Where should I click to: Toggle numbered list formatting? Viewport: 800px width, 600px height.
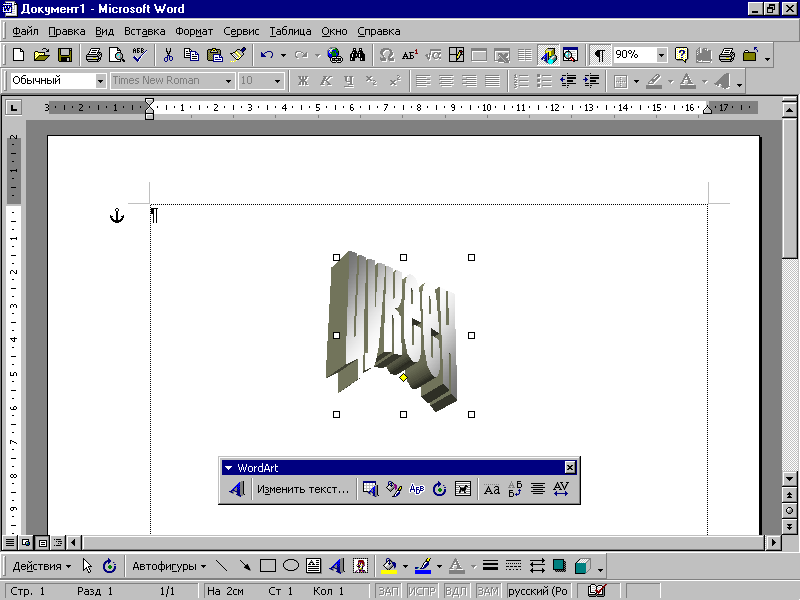(x=521, y=81)
